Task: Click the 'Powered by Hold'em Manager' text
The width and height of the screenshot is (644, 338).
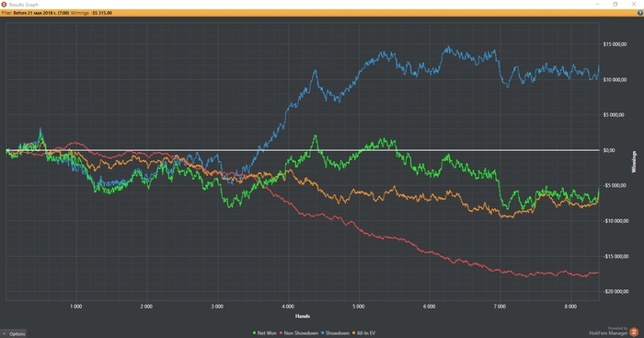Action: pyautogui.click(x=609, y=332)
